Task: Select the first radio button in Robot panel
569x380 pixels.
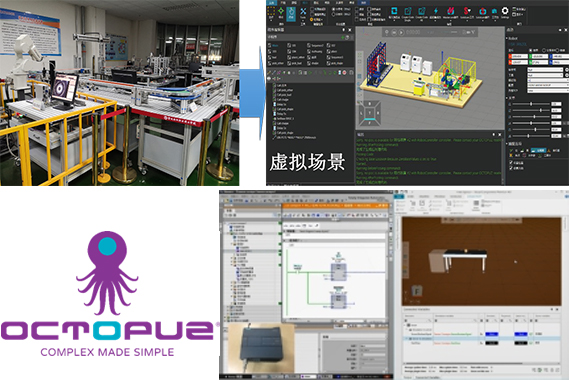Action: [531, 50]
